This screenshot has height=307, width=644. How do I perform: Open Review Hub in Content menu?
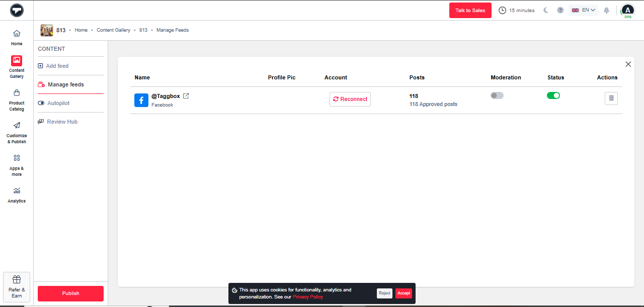62,122
